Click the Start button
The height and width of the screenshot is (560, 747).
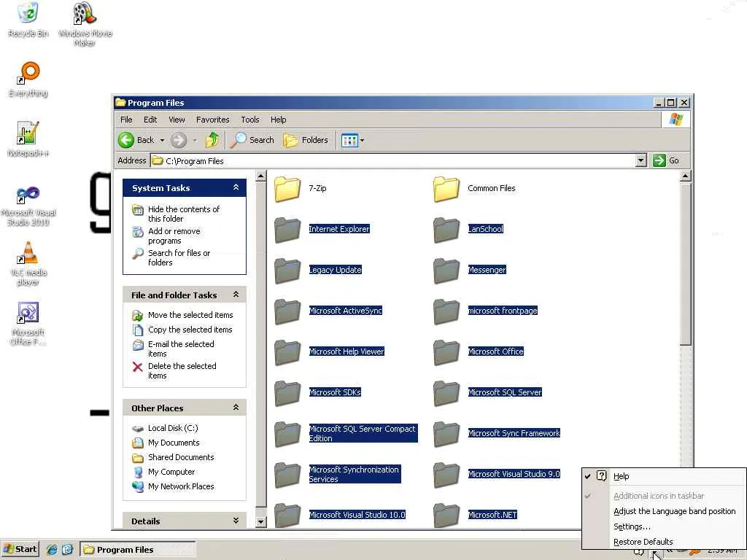20,549
